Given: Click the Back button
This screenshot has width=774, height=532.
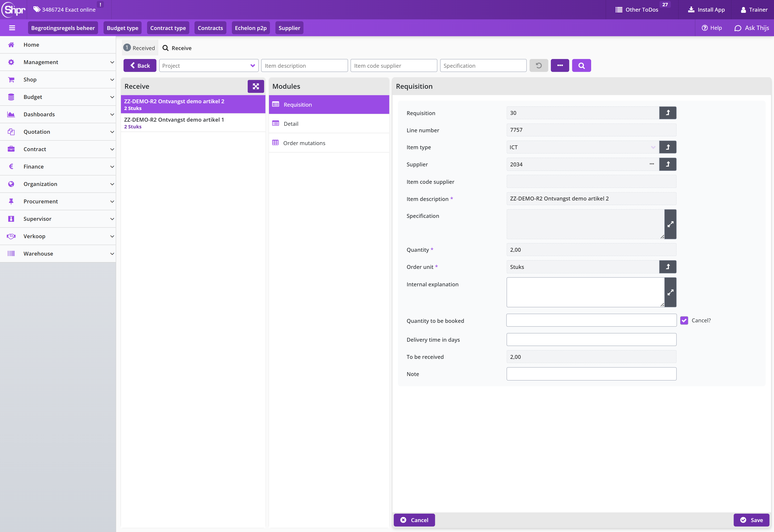Looking at the screenshot, I should (x=140, y=66).
